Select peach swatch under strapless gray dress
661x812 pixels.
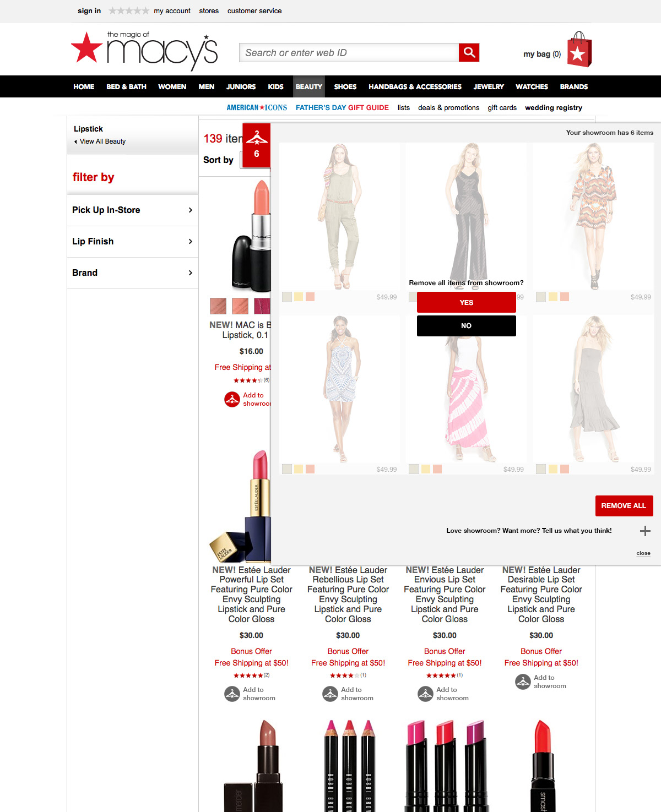point(565,469)
